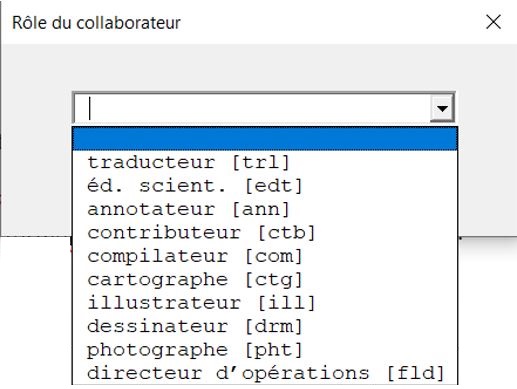Close the Rôle du collaborateur dialog
This screenshot has width=517, height=389.
[x=493, y=22]
